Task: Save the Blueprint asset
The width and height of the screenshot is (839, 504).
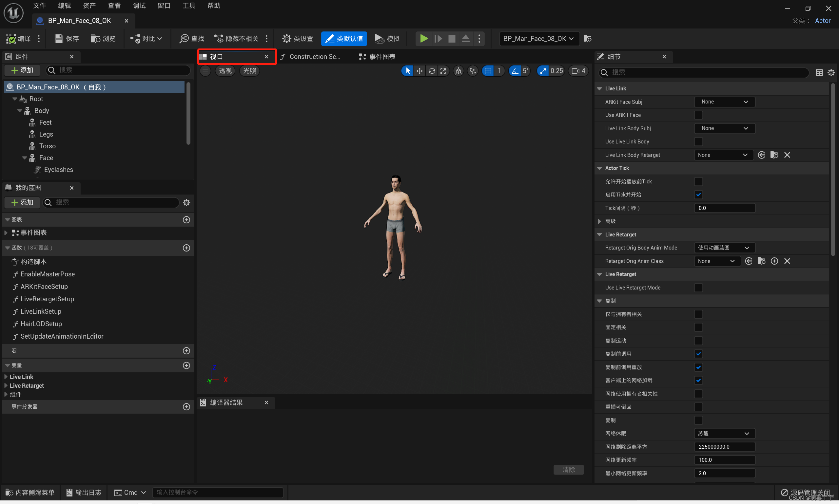Action: (x=66, y=38)
